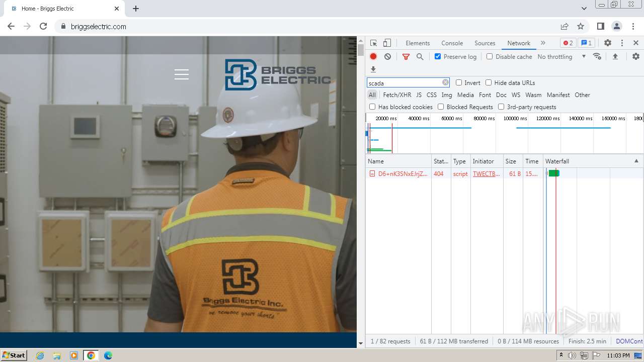Click the scada filter text field

[404, 83]
